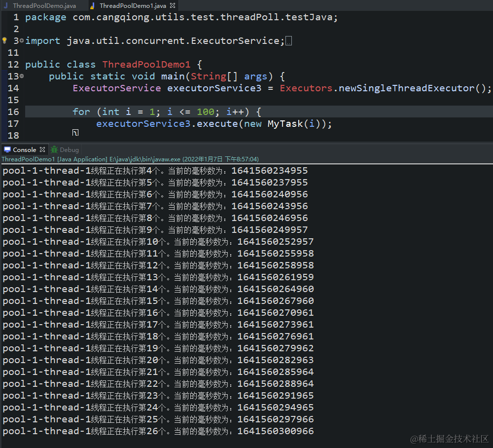Screen dimensions: 493x448
Task: Close the Console view
Action: (x=42, y=149)
